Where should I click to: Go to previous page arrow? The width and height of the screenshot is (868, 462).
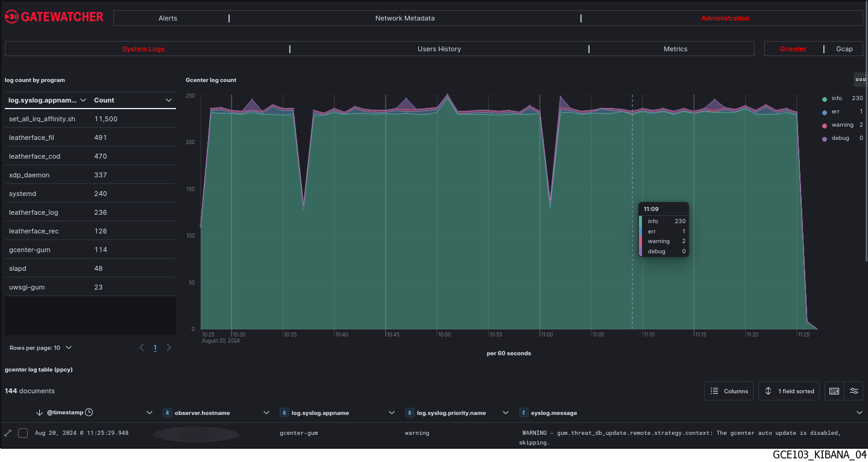coord(142,347)
